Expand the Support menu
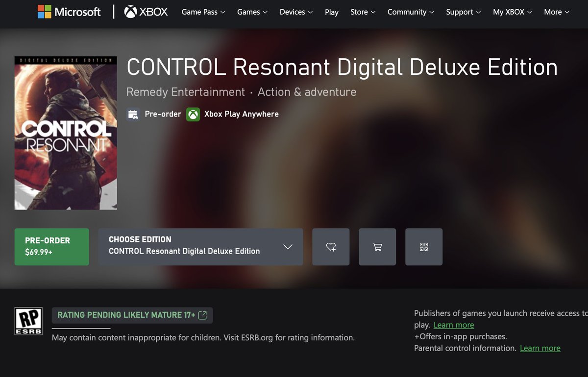588x377 pixels. (464, 12)
